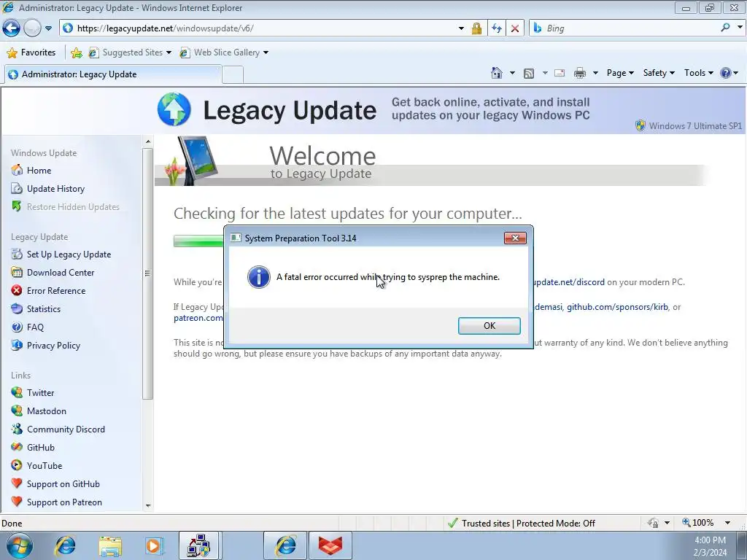Click the Stop loading icon
The width and height of the screenshot is (747, 560).
(515, 28)
